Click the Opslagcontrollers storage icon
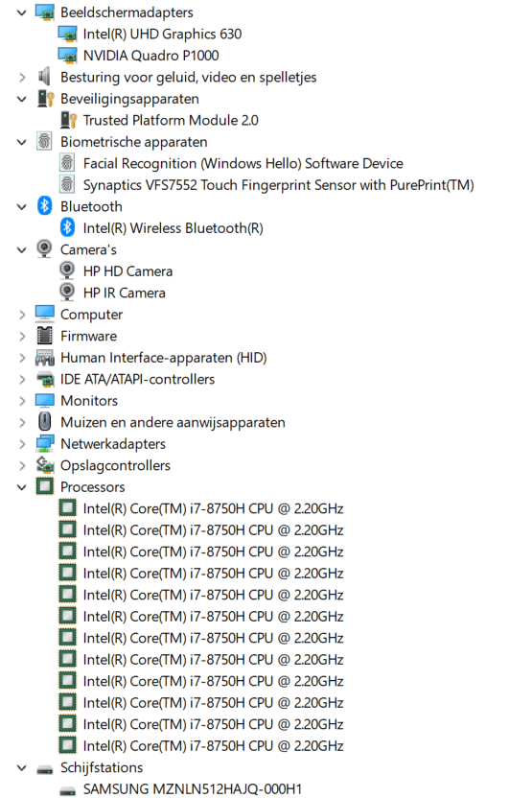 (x=45, y=464)
